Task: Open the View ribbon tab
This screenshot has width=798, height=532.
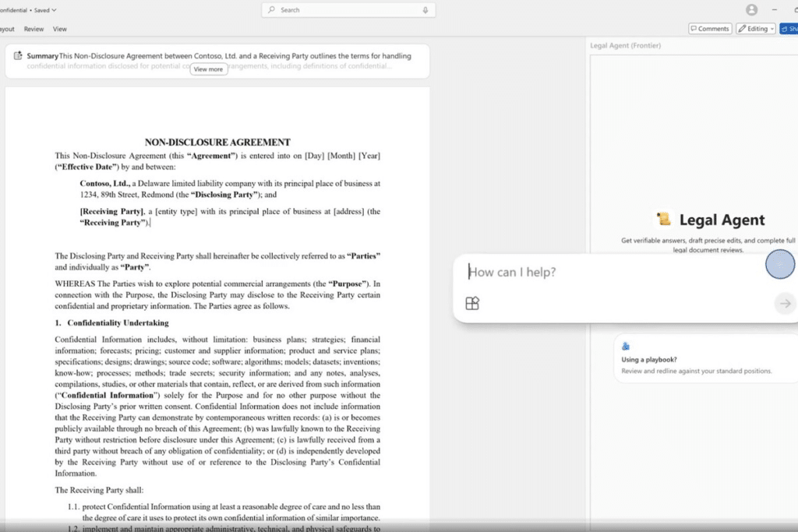Action: pos(59,29)
